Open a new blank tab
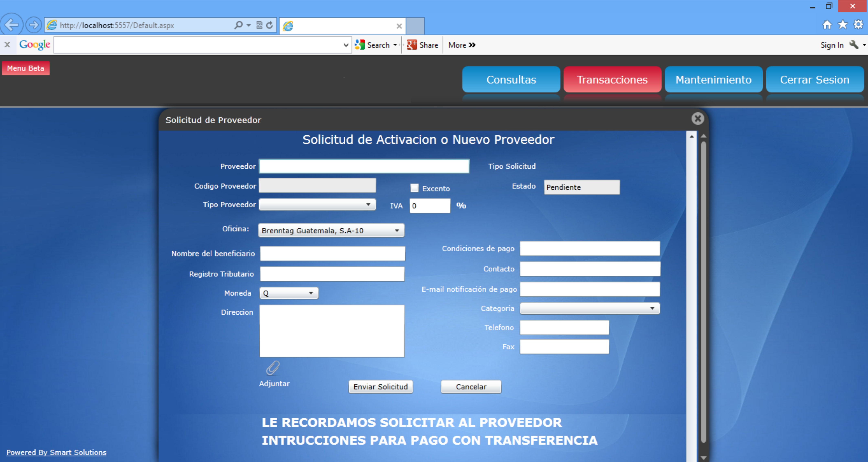This screenshot has width=868, height=462. 415,26
